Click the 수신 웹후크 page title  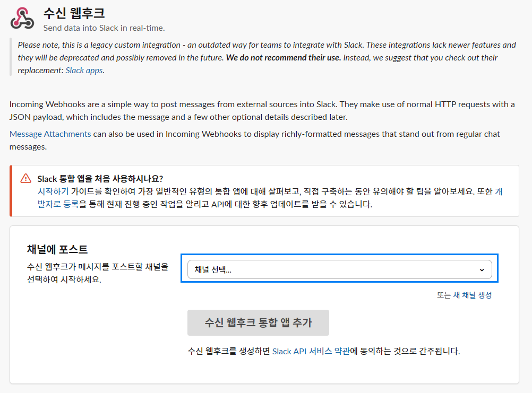tap(74, 13)
